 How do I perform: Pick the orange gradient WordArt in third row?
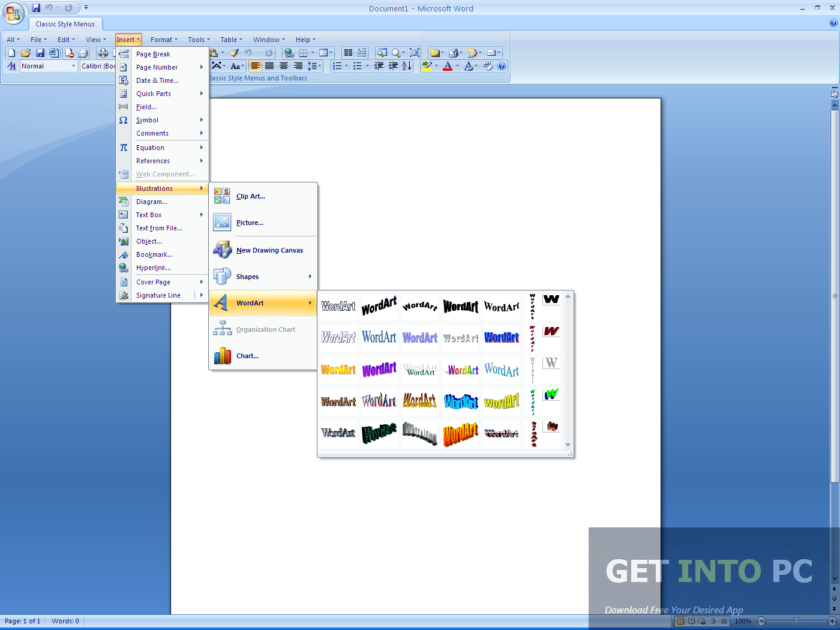(338, 370)
